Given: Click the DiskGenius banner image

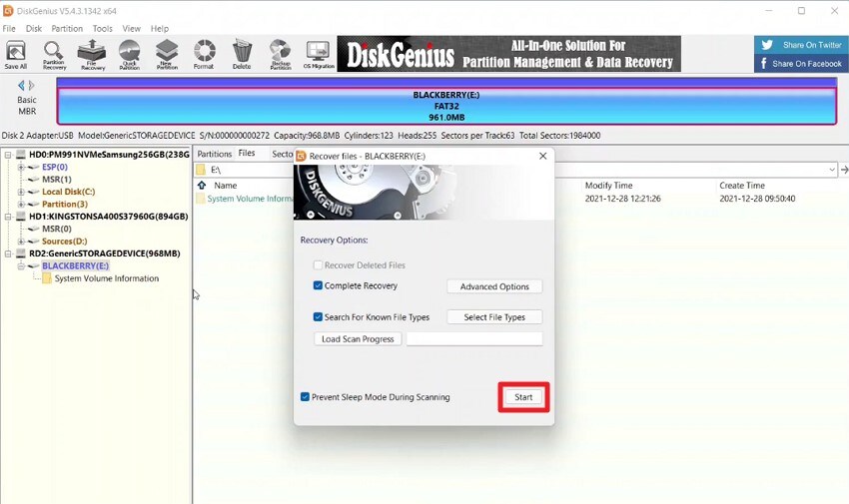Looking at the screenshot, I should (x=509, y=54).
